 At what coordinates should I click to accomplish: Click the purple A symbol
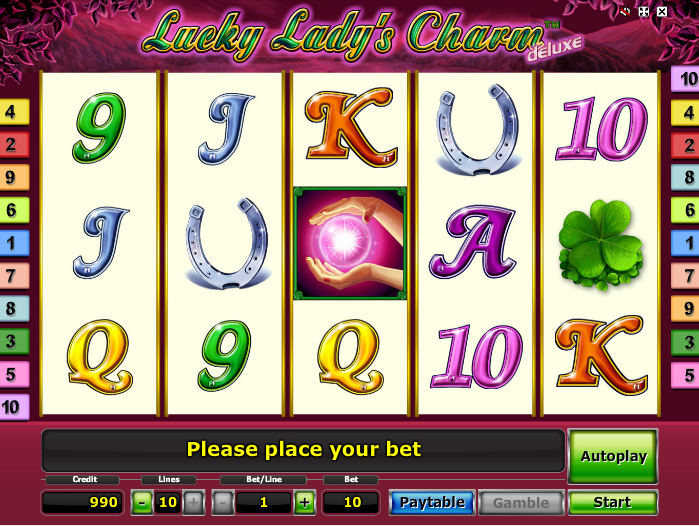[x=474, y=242]
